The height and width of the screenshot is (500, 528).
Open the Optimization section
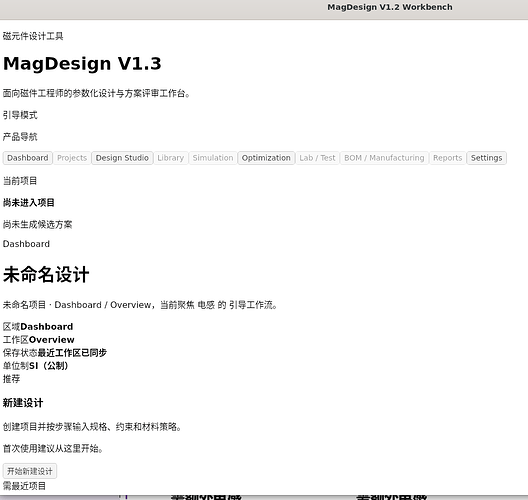click(266, 158)
